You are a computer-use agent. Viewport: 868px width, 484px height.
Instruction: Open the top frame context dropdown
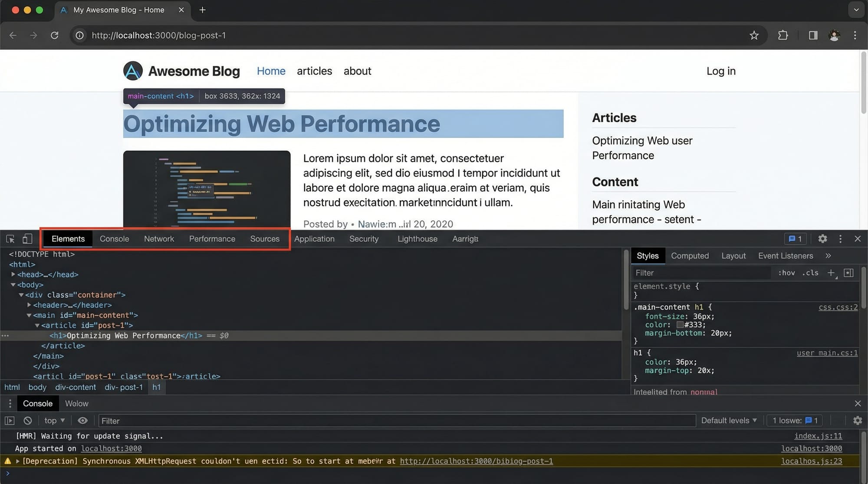(x=53, y=420)
